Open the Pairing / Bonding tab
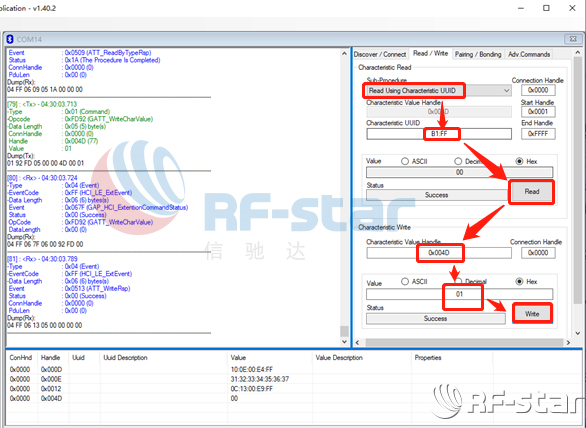 [x=478, y=55]
